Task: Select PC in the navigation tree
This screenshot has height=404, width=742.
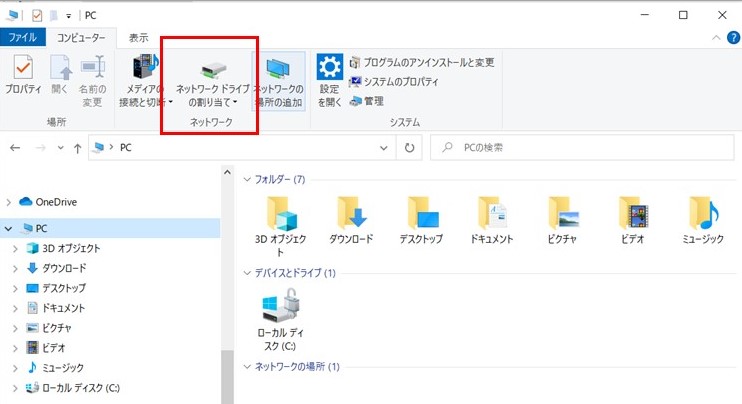Action: (x=41, y=228)
